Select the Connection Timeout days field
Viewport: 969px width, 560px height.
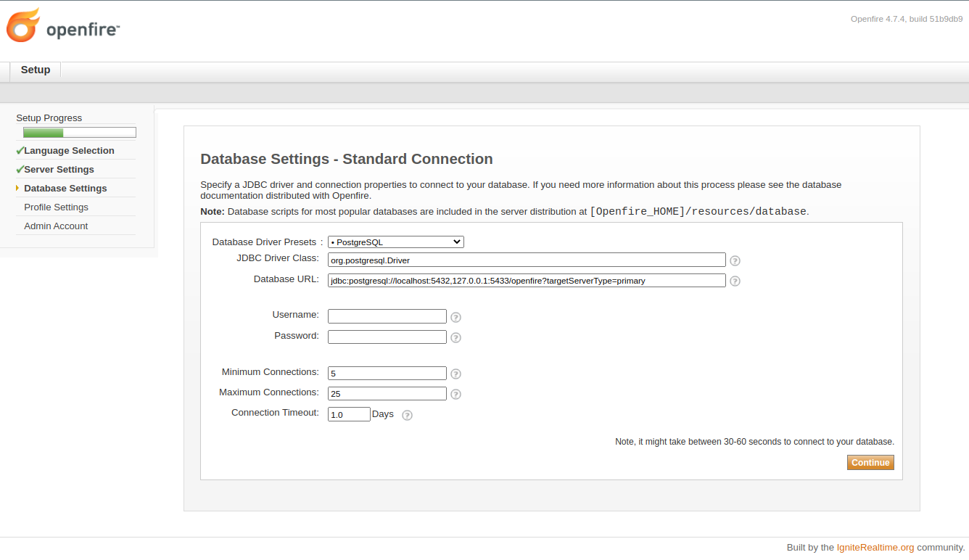click(x=348, y=414)
